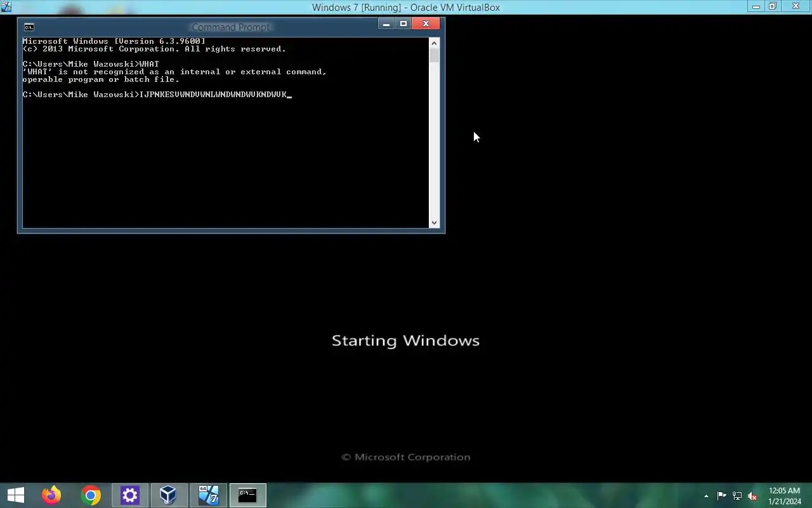
Task: Open the Windows Start menu
Action: [x=16, y=495]
